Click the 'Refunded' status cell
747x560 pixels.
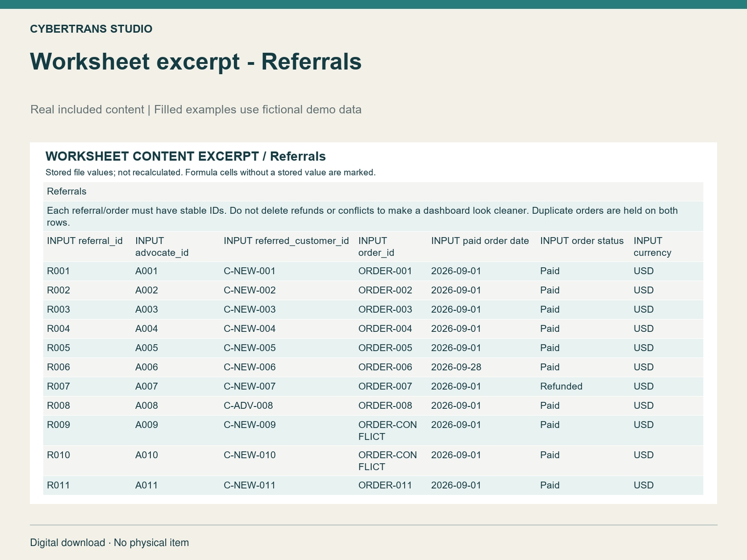561,386
